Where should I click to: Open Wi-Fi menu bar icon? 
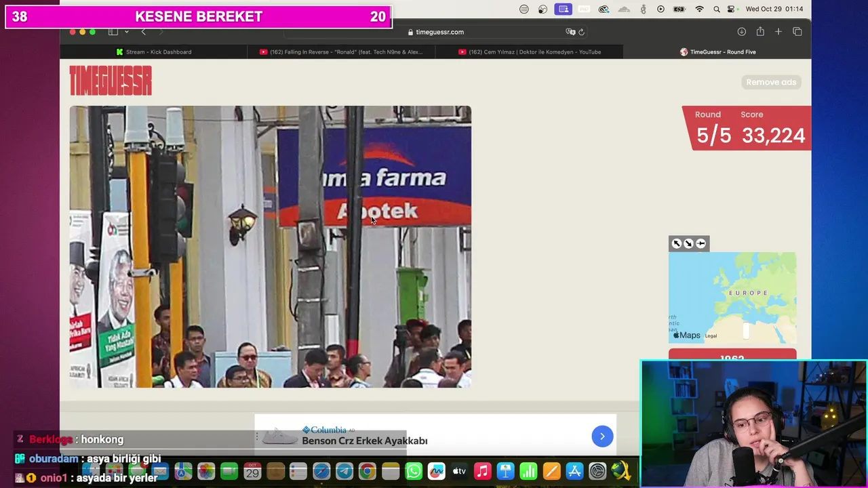699,9
